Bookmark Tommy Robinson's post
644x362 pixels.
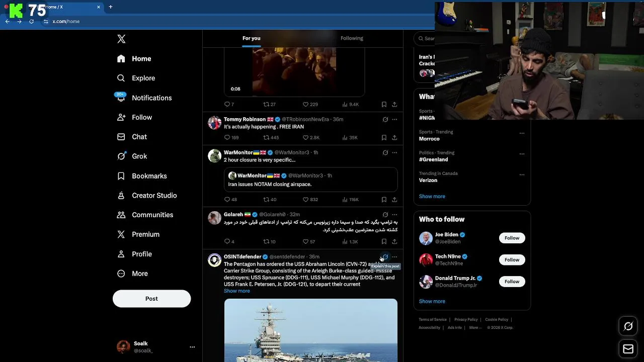pos(384,137)
